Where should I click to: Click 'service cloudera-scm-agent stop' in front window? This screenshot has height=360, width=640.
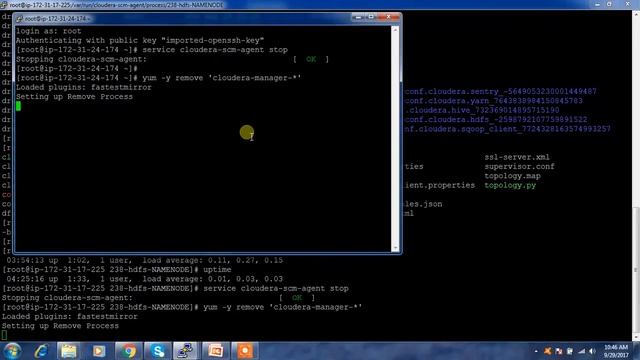coord(215,50)
